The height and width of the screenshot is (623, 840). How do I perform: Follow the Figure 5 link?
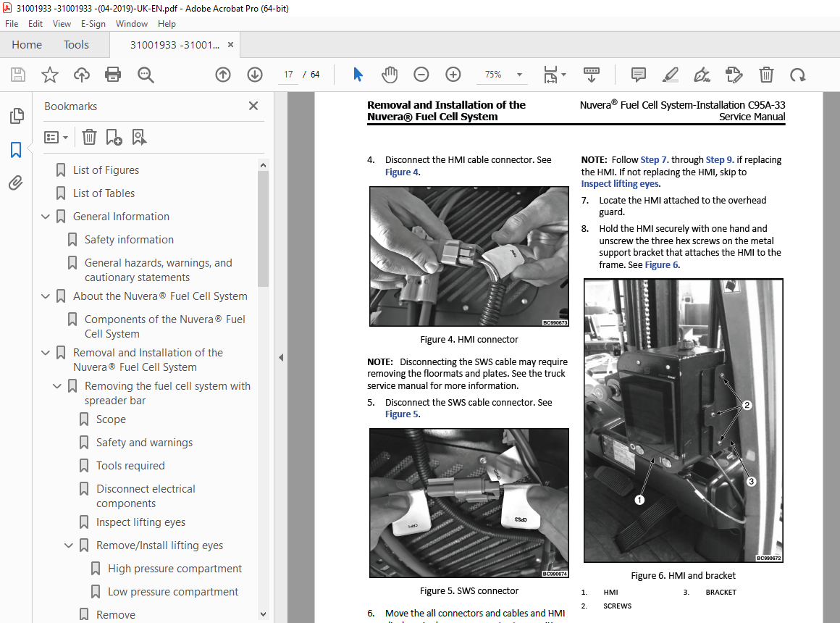pos(402,414)
